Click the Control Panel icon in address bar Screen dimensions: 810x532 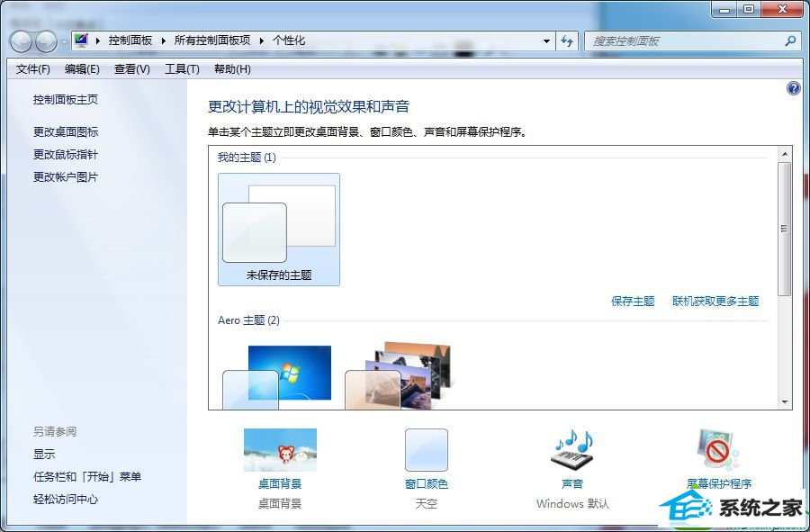pos(81,41)
